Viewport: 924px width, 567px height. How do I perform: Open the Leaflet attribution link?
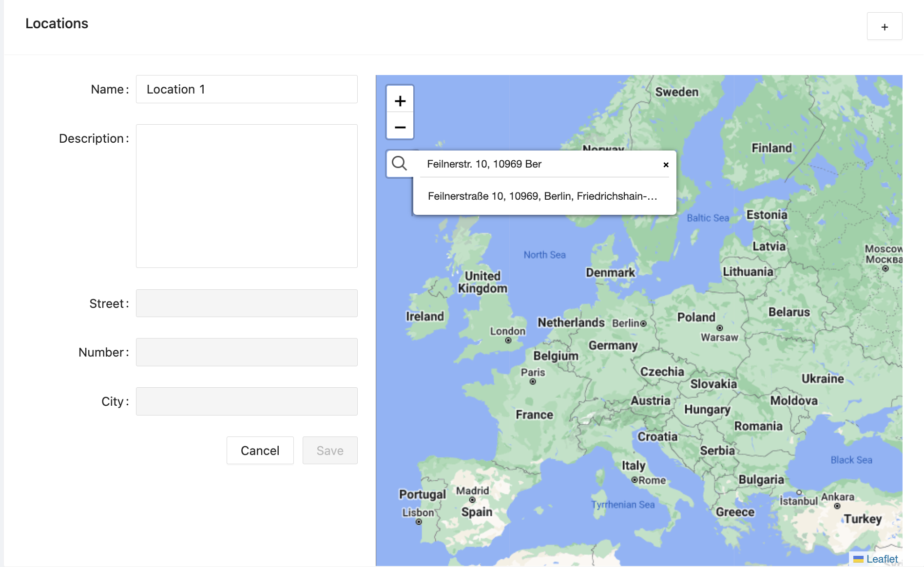(882, 559)
